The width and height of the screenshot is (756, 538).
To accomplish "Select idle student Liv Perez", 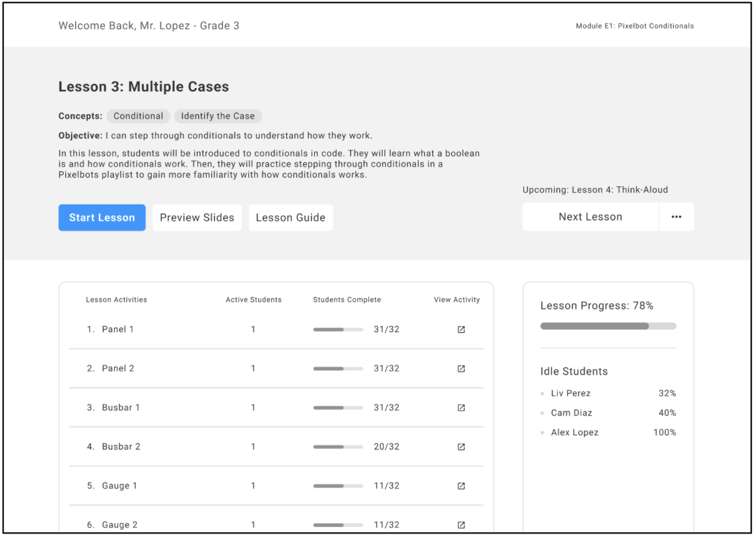I will tap(570, 393).
